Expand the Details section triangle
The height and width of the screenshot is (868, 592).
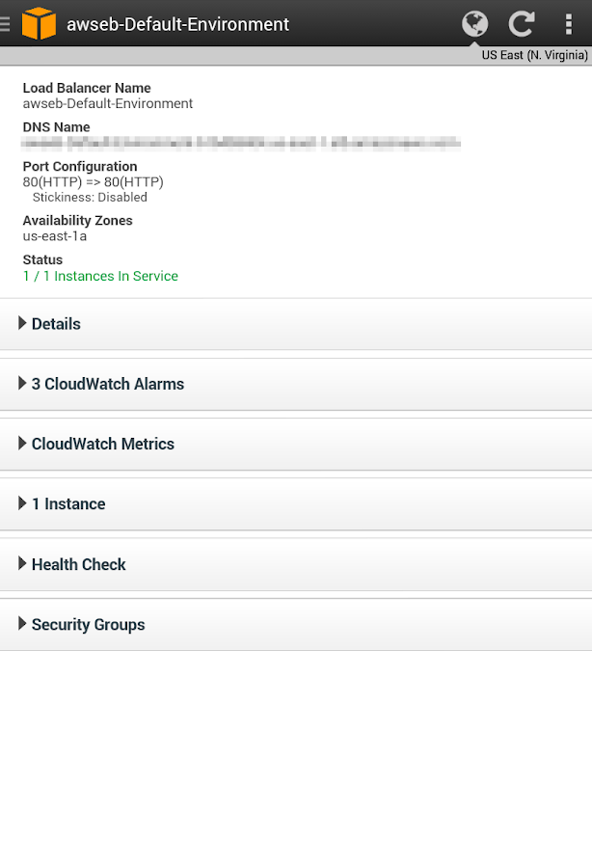click(x=22, y=323)
